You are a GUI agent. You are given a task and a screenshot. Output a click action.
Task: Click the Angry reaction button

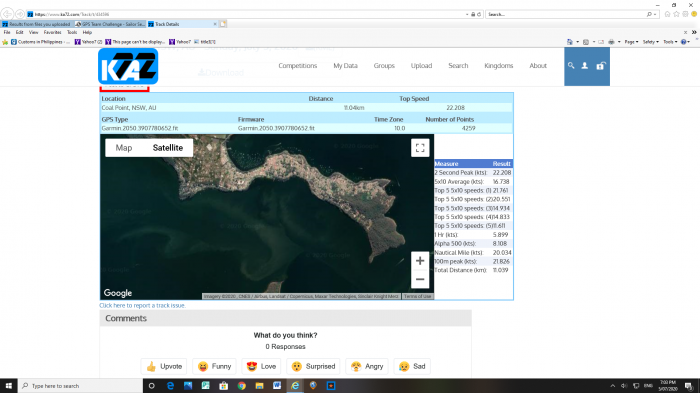[367, 366]
